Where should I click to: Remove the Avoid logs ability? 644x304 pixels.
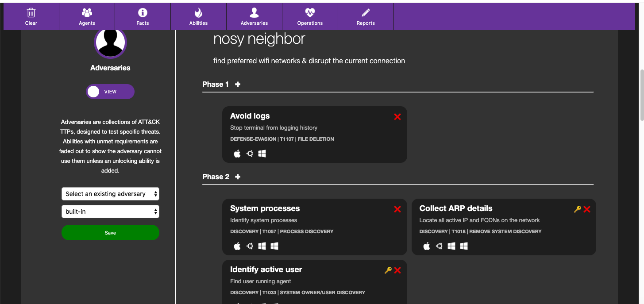tap(397, 117)
